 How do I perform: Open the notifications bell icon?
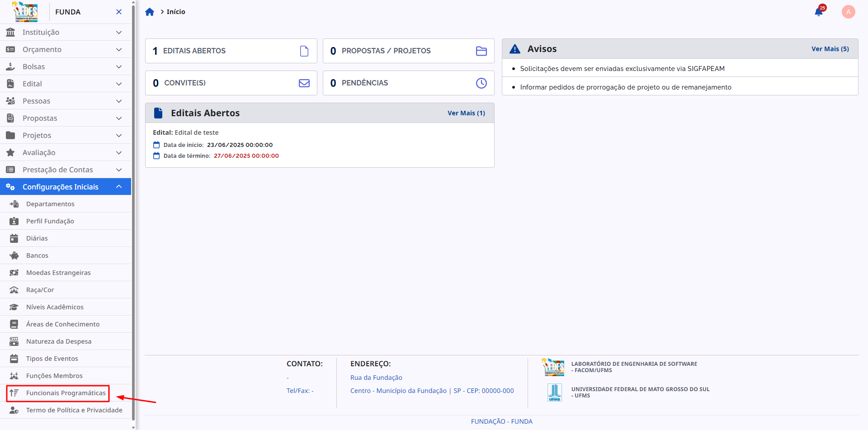tap(819, 12)
